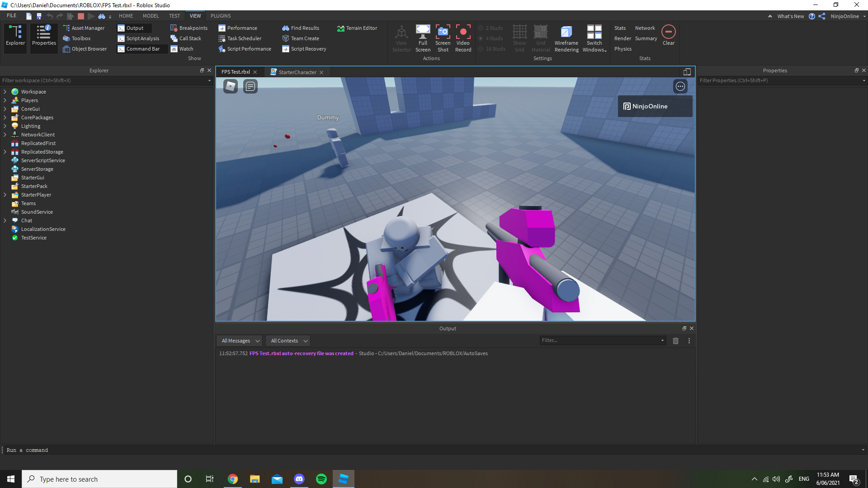Open the All Messages filter dropdown
Image resolution: width=868 pixels, height=488 pixels.
[x=240, y=341]
